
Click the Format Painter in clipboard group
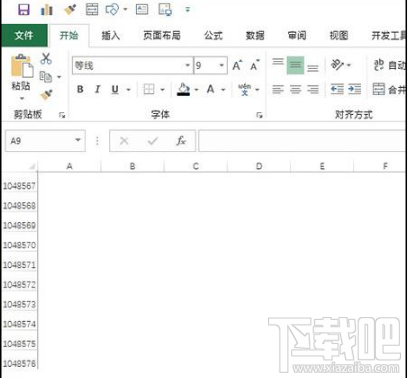46,95
